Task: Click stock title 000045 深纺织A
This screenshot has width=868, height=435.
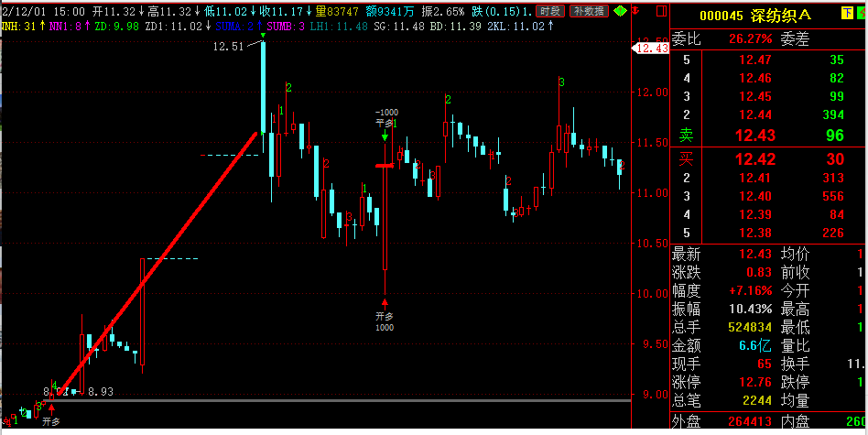Action: [x=755, y=16]
